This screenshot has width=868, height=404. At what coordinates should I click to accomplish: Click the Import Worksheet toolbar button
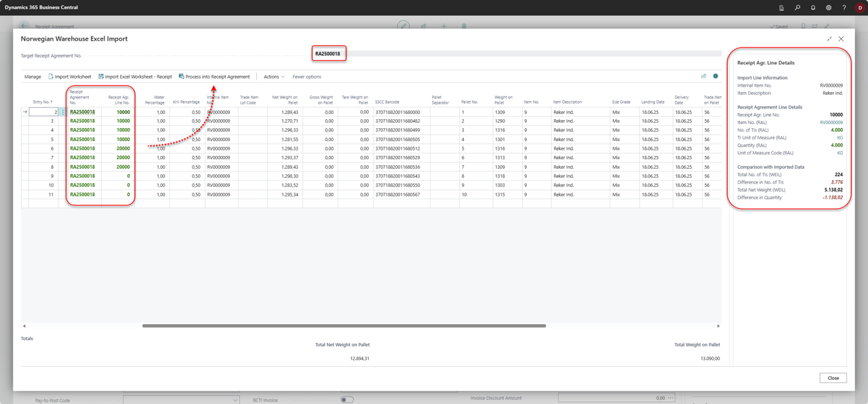tap(69, 77)
